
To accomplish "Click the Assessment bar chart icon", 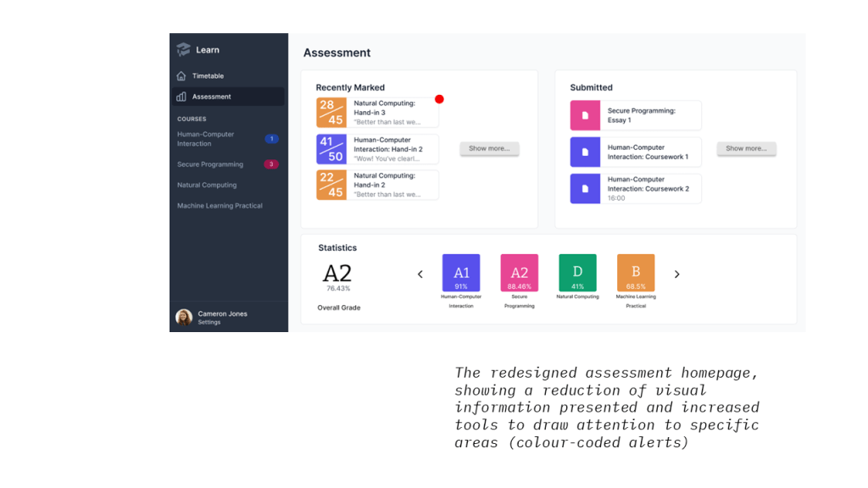I will (x=181, y=97).
